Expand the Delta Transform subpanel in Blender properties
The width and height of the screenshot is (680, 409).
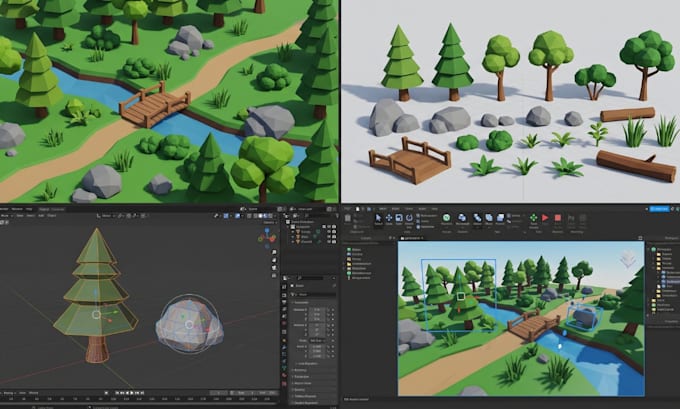[x=309, y=363]
